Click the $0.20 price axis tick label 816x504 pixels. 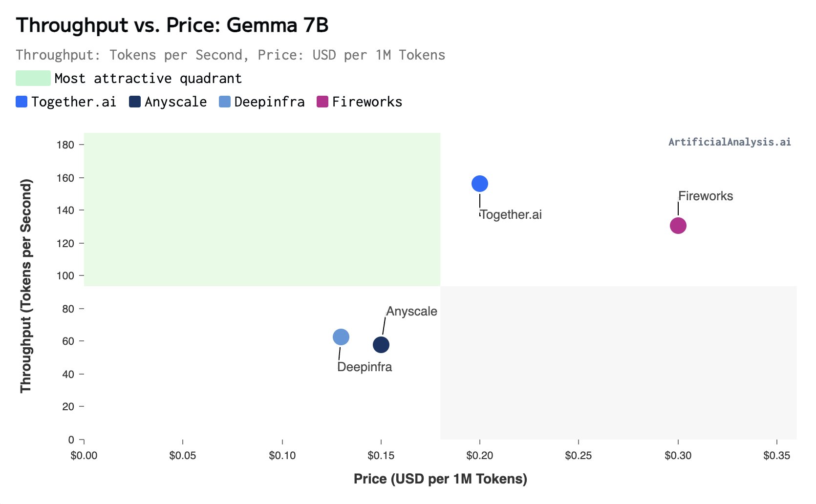click(x=480, y=456)
